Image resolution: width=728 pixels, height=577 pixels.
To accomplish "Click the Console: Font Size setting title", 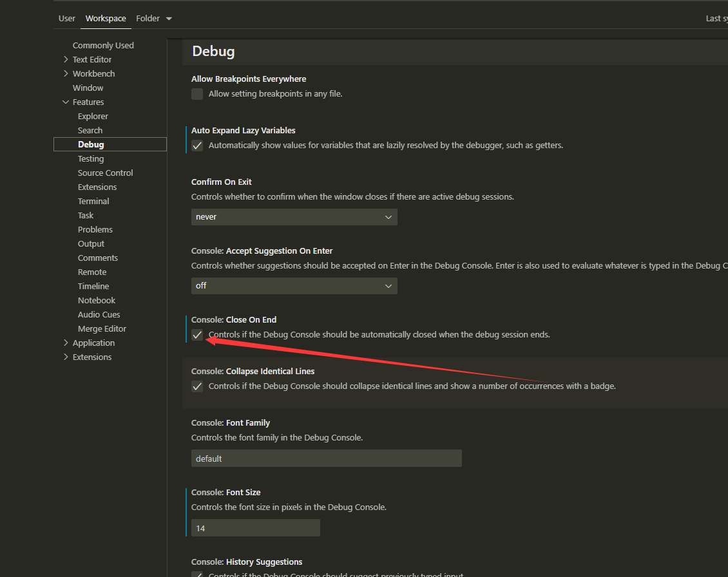I will (225, 493).
